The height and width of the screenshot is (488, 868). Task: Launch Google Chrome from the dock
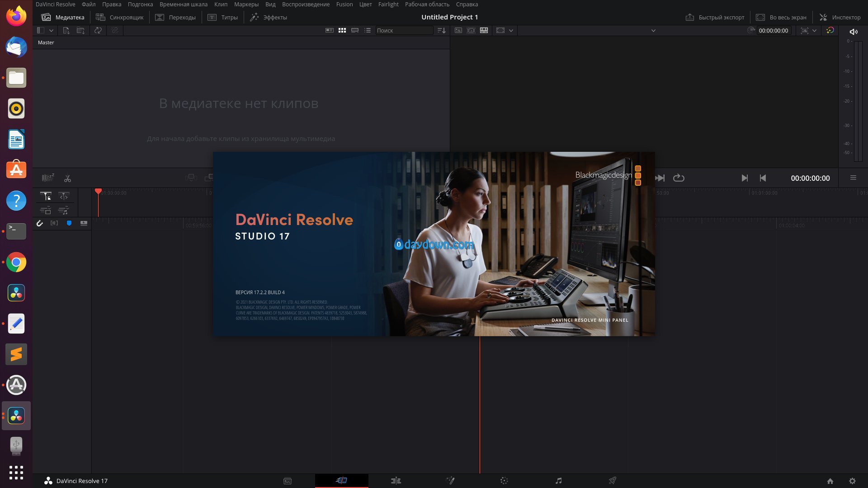pyautogui.click(x=16, y=262)
